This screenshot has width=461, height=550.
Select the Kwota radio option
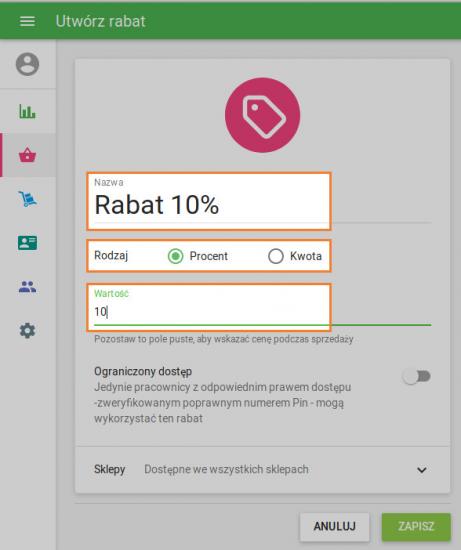point(276,256)
